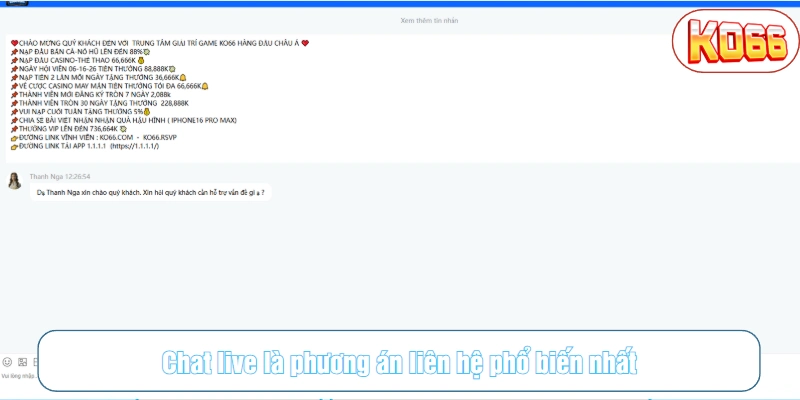800x400 pixels.
Task: Click the KO66.RSVP link text
Action: pos(160,138)
